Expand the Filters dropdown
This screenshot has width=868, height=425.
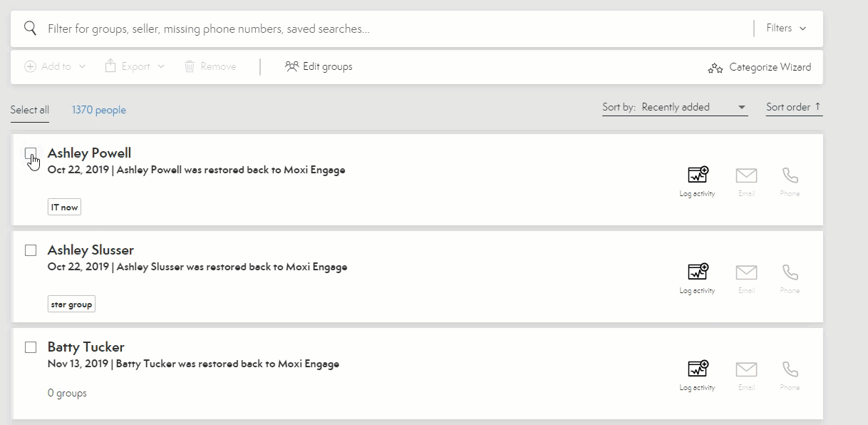tap(785, 28)
